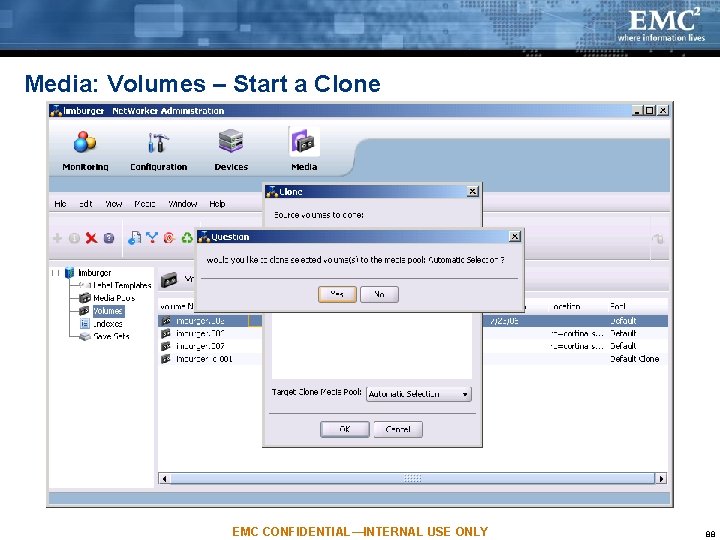Image resolution: width=720 pixels, height=540 pixels.
Task: Click No in the Question dialog
Action: coord(379,294)
